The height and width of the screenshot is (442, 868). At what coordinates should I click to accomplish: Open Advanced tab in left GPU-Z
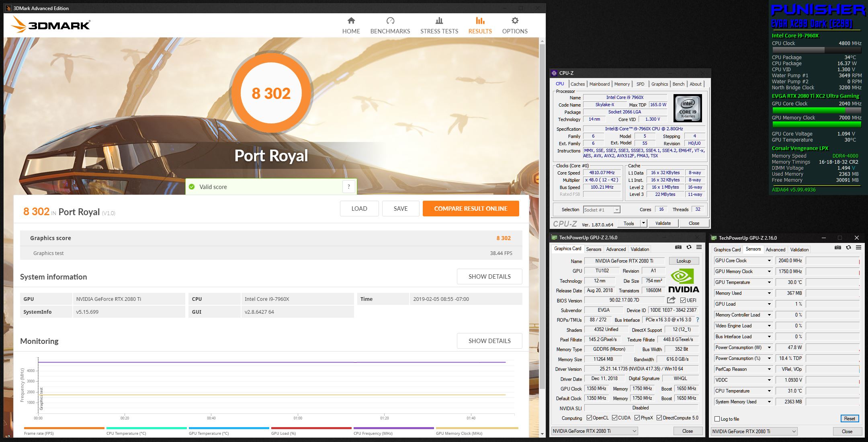[x=616, y=249]
